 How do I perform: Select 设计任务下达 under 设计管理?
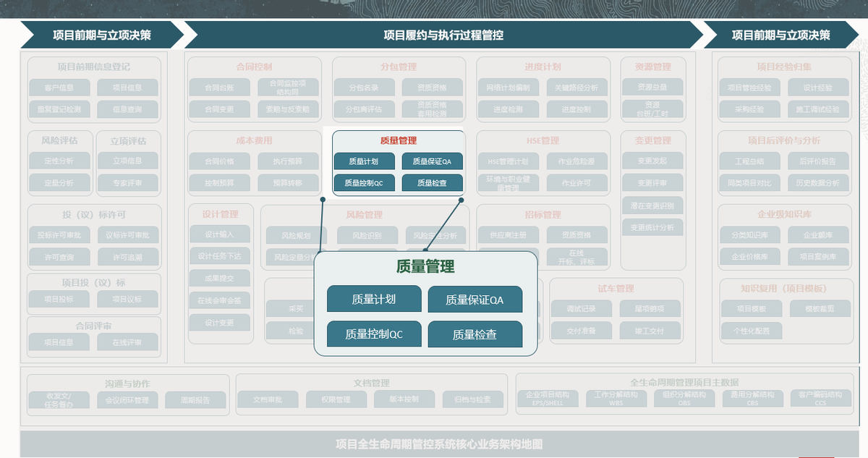point(220,256)
